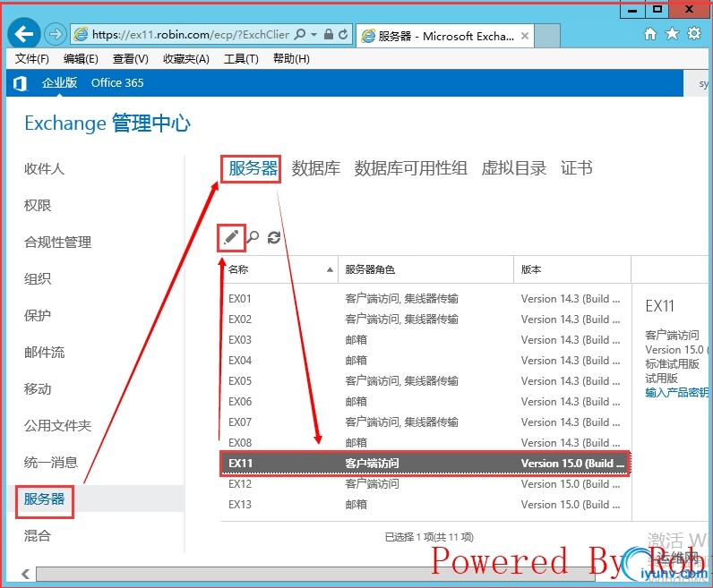Open the browser home icon
Image resolution: width=713 pixels, height=588 pixels.
pyautogui.click(x=650, y=34)
